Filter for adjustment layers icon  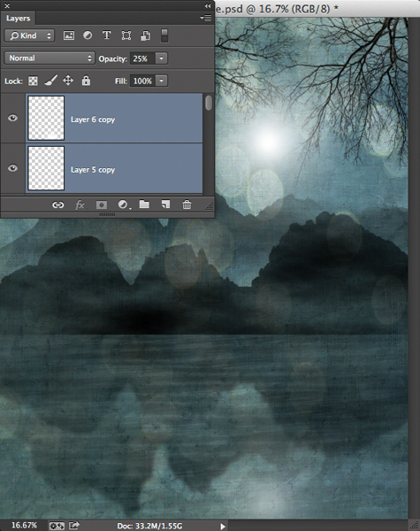pos(88,35)
